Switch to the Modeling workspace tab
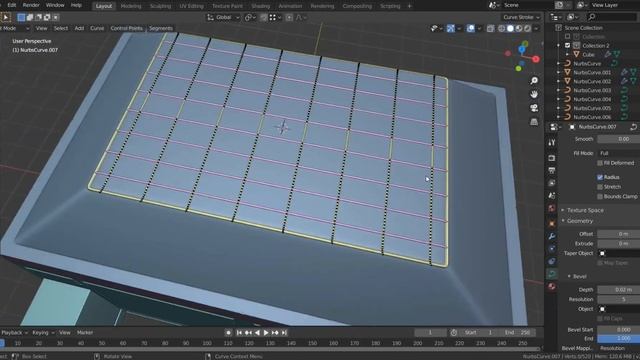Viewport: 640px width, 360px height. point(131,6)
